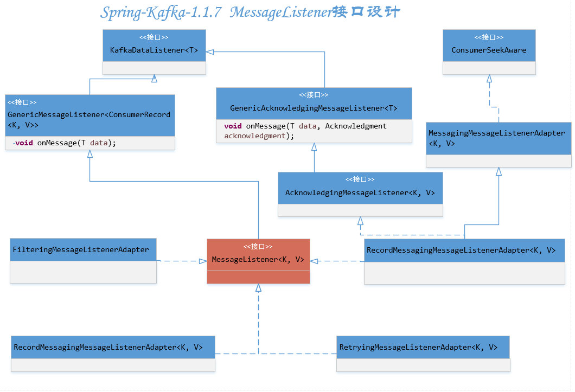This screenshot has height=392, width=575.
Task: Click the MessagingMessageListenerAdapter<K, V> class box
Action: [498, 138]
